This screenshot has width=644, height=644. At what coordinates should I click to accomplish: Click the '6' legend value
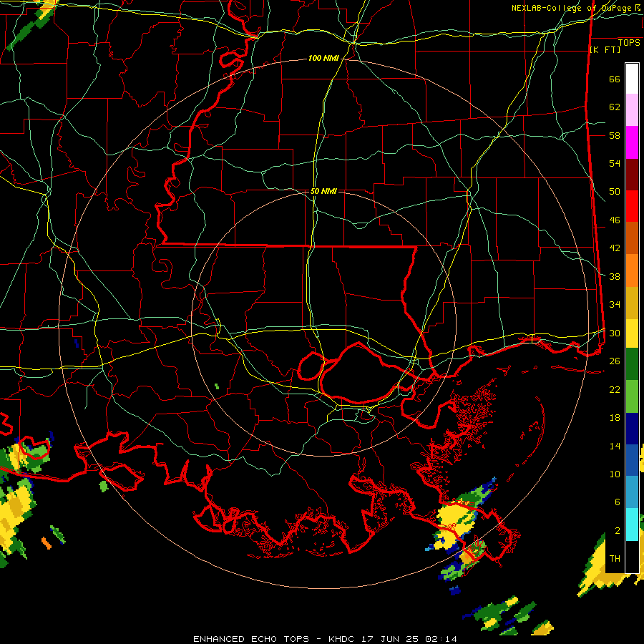[x=617, y=502]
